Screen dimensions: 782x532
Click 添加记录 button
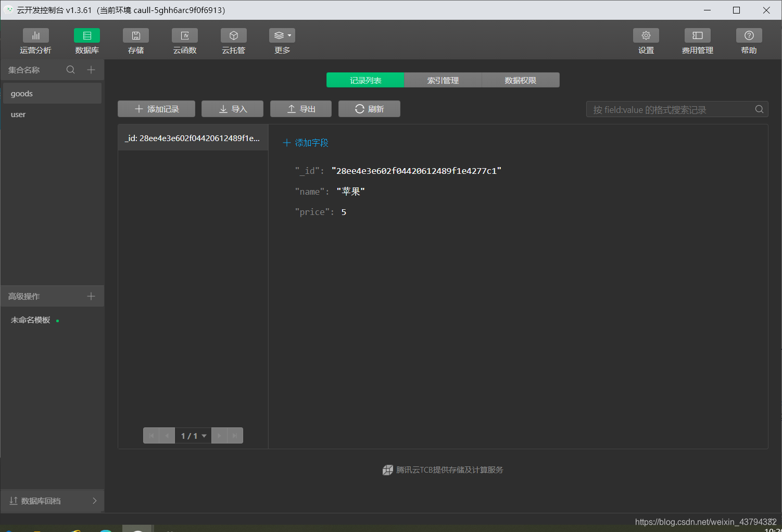coord(157,109)
